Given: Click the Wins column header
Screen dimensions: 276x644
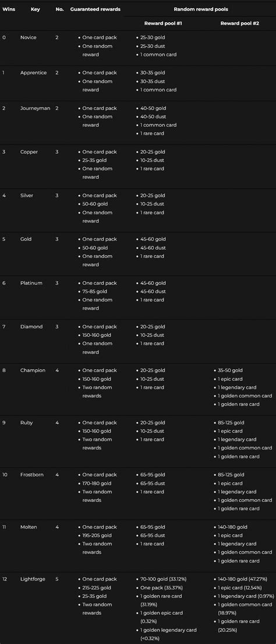Looking at the screenshot, I should pyautogui.click(x=9, y=9).
